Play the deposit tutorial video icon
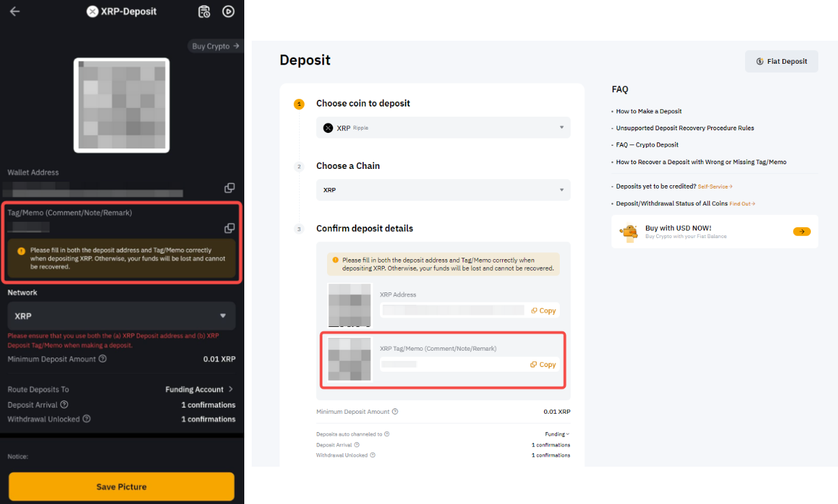Viewport: 838px width, 504px height. click(x=229, y=12)
